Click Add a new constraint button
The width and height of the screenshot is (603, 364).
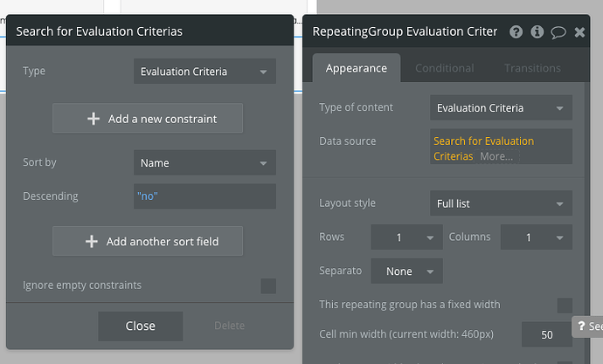pos(148,119)
